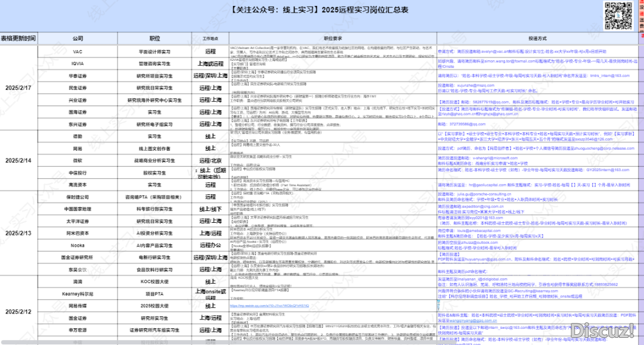Select the 职位要求 column header
Viewport: 644px width, 345px height.
[333, 38]
